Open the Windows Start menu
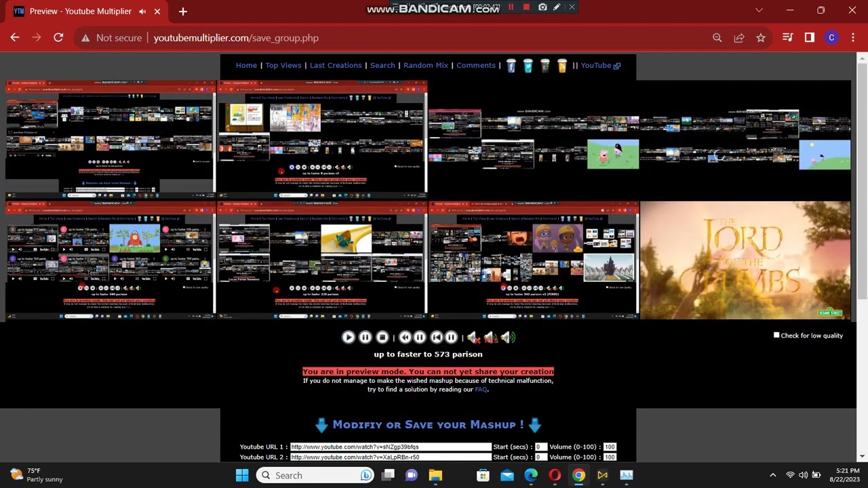Image resolution: width=868 pixels, height=488 pixels. click(242, 475)
